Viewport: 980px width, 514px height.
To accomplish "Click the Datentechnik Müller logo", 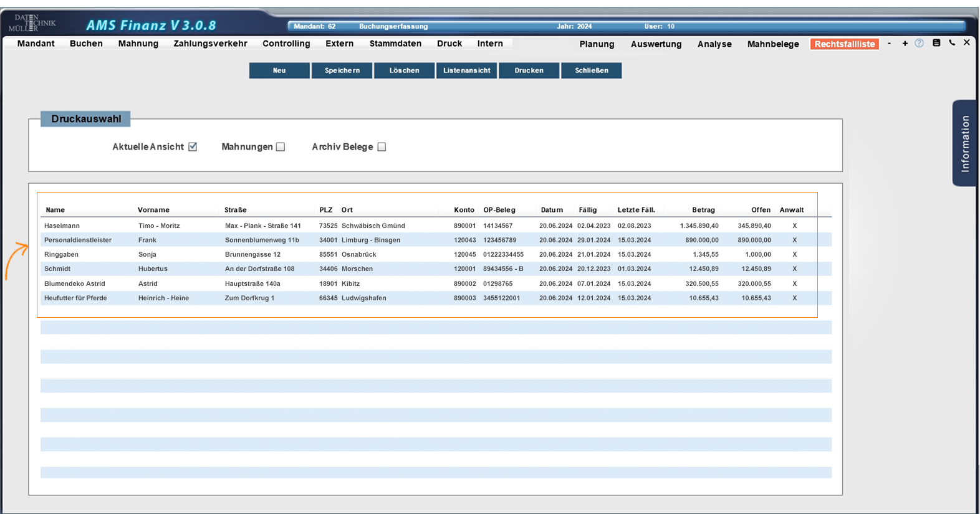I will (32, 24).
